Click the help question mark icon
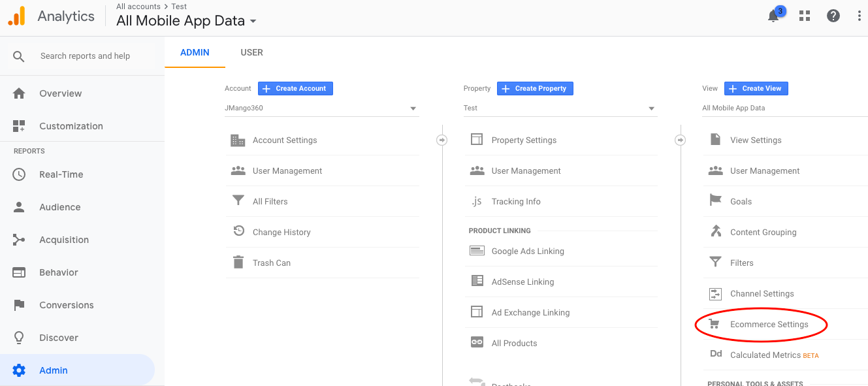 tap(833, 16)
